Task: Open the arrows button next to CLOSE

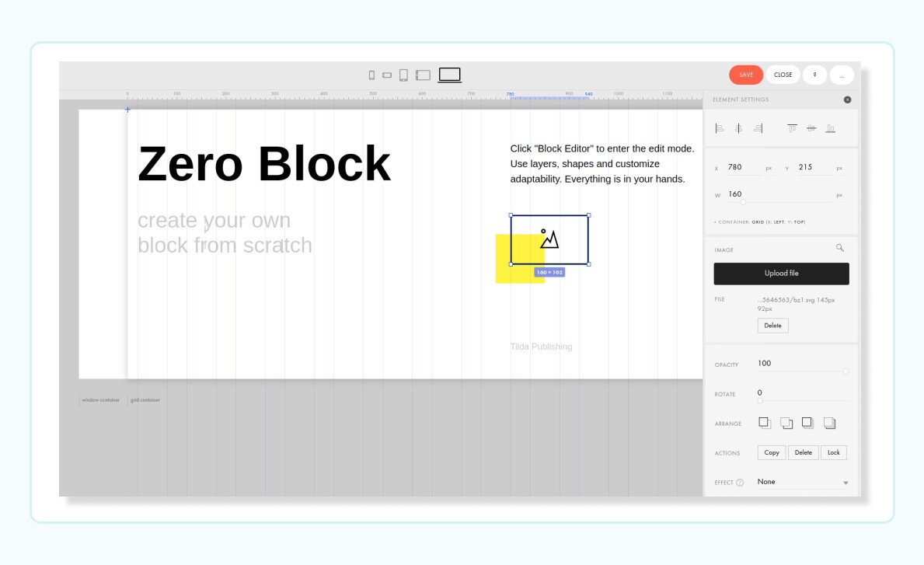Action: [815, 75]
